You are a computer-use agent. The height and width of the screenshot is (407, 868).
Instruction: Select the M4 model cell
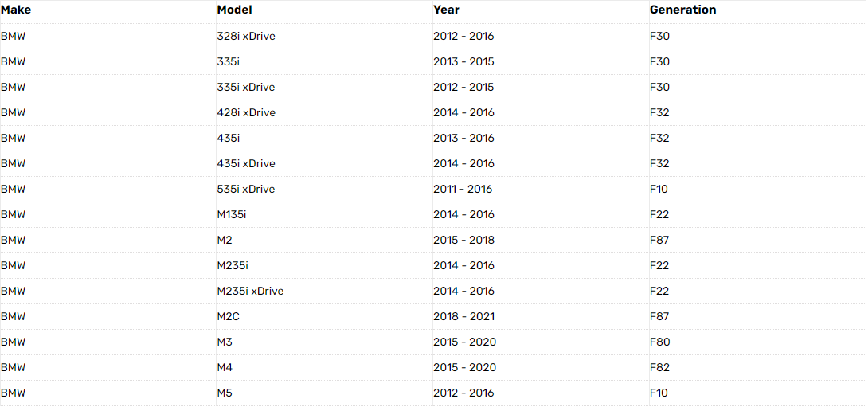click(x=225, y=367)
